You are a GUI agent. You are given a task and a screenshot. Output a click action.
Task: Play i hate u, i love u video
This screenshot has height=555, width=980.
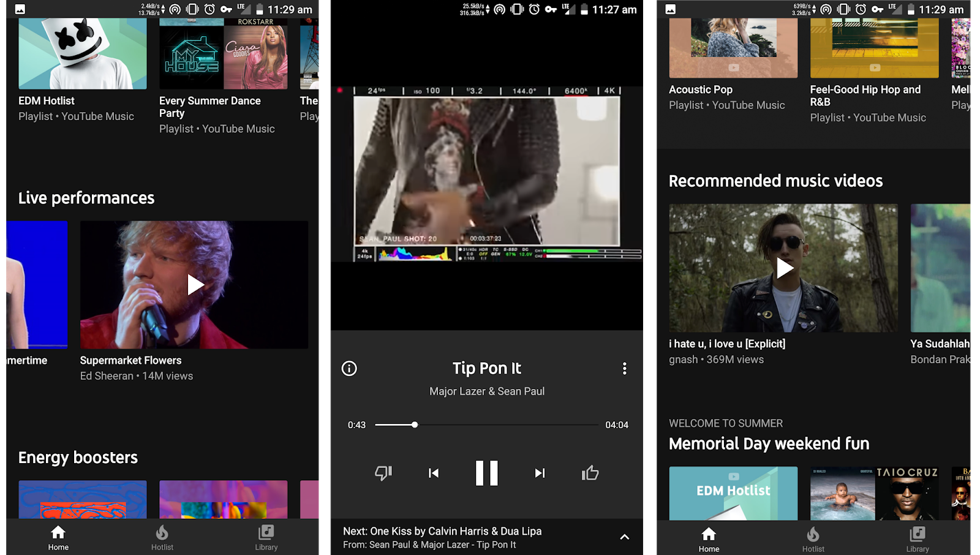[x=783, y=268]
